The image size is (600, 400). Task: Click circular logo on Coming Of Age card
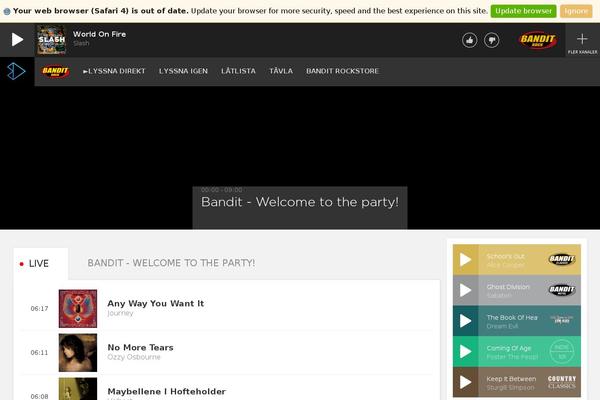(562, 351)
